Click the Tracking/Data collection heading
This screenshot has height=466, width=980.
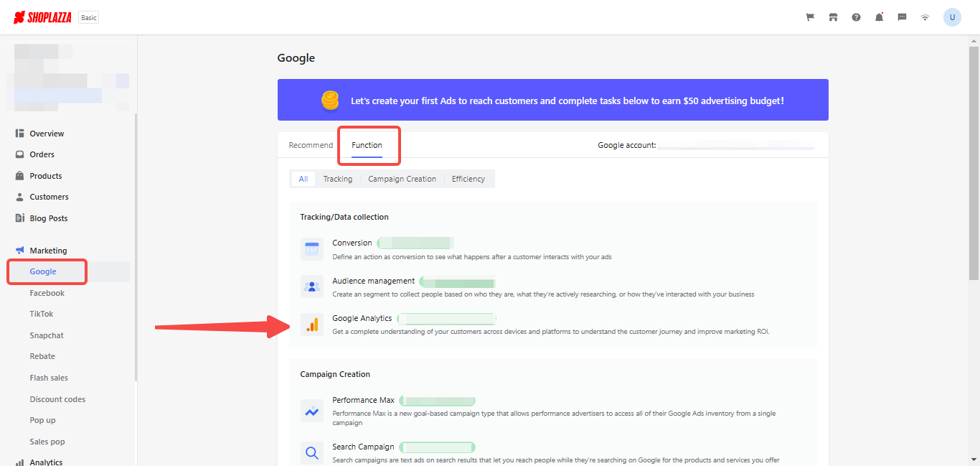(344, 217)
